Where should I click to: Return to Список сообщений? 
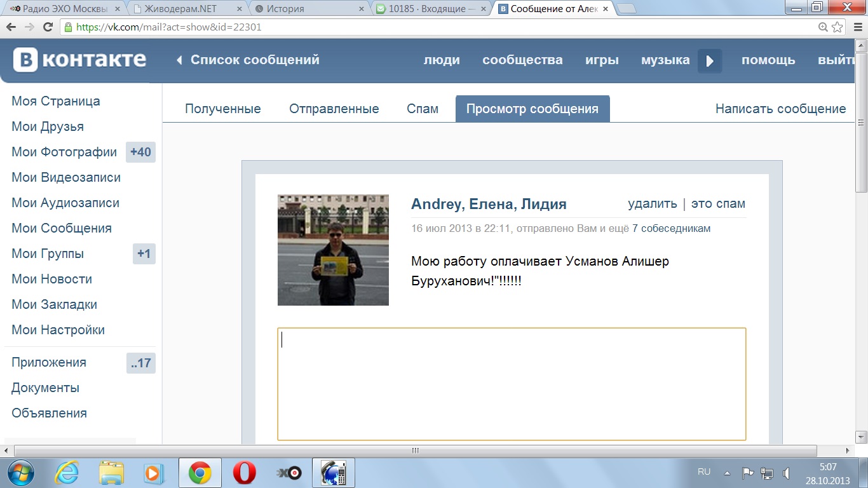(255, 60)
